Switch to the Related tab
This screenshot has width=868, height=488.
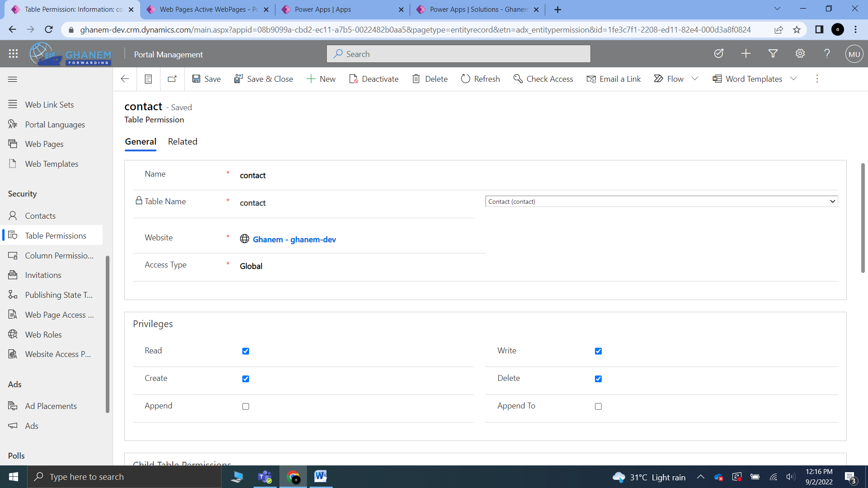(182, 141)
